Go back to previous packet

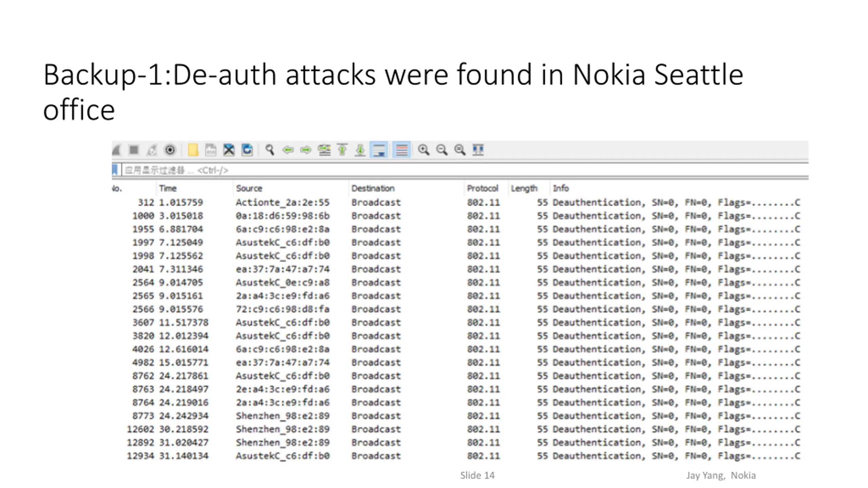(288, 150)
